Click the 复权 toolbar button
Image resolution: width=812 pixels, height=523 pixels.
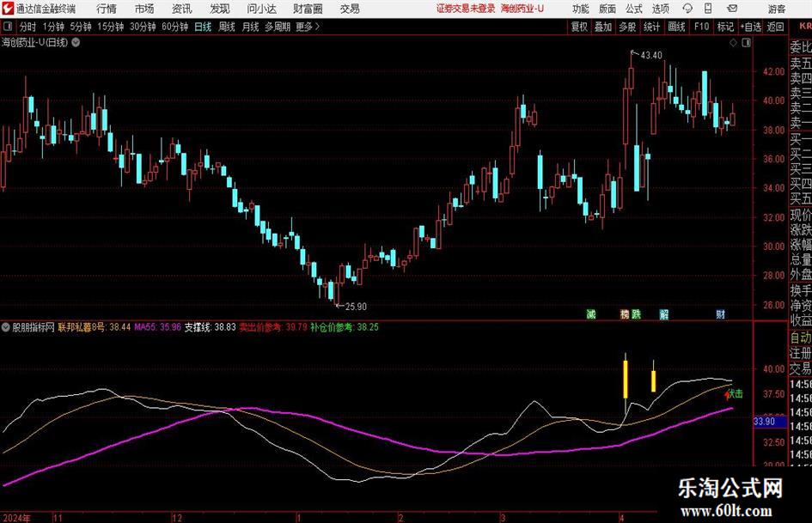(579, 27)
